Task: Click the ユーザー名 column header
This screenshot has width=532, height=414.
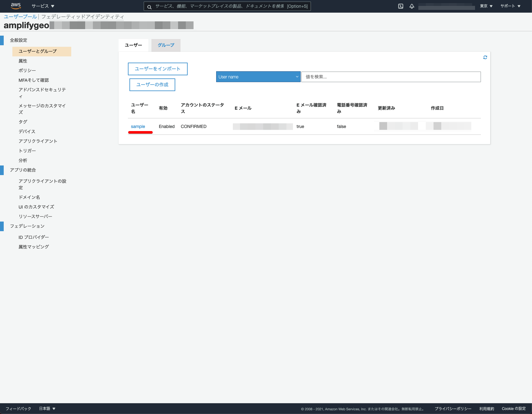Action: (140, 108)
